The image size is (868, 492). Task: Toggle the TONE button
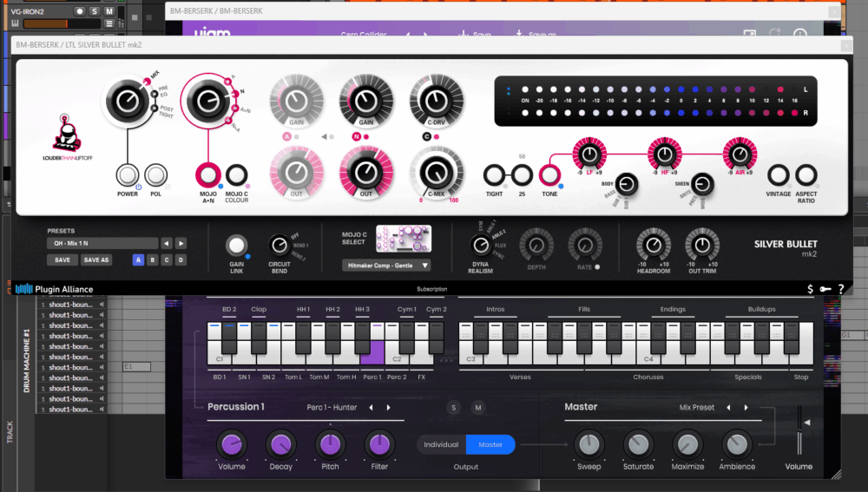pos(549,175)
